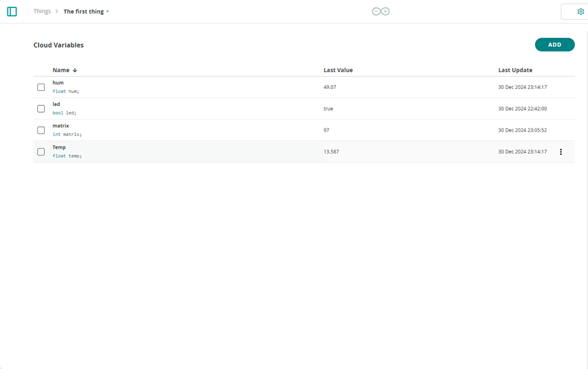Open the led variable name
Viewport: 588px width, 369px height.
click(56, 104)
